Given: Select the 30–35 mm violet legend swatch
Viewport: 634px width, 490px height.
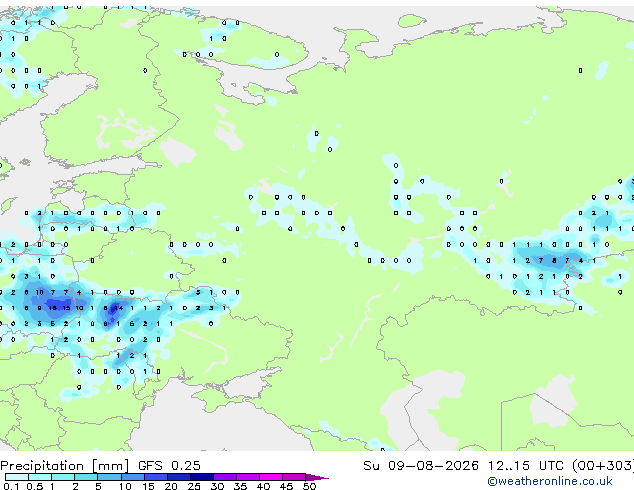Looking at the screenshot, I should [x=225, y=477].
